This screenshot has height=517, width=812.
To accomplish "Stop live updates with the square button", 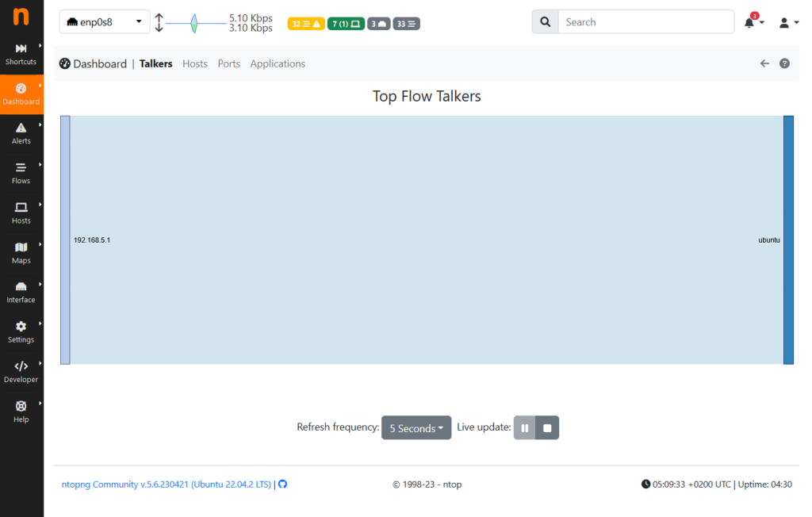I will [547, 427].
